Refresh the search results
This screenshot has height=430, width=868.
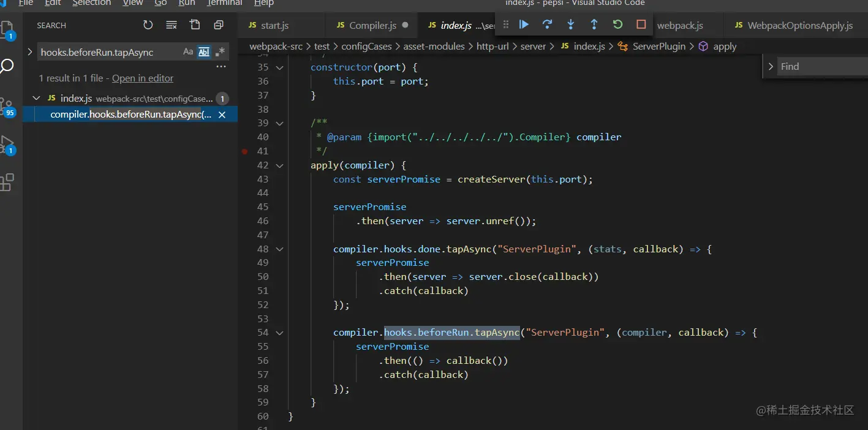pyautogui.click(x=148, y=25)
